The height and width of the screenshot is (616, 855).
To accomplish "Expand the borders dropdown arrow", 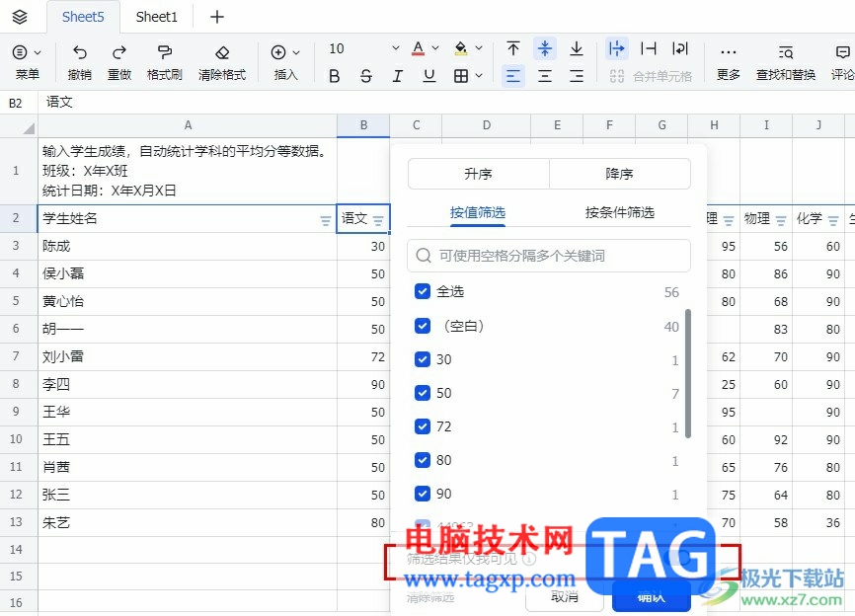I will (x=479, y=76).
